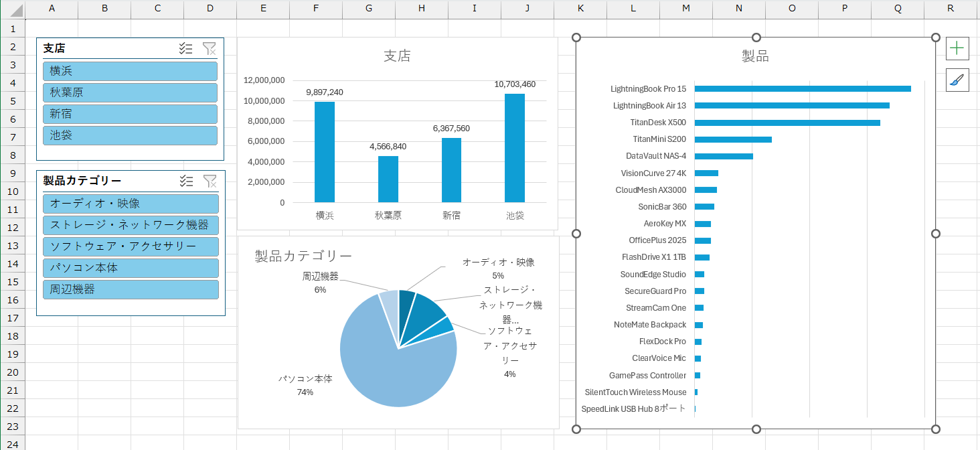Enable multi-select mode on the 支店 slicer
Viewport: 980px width, 450px height.
pos(186,48)
